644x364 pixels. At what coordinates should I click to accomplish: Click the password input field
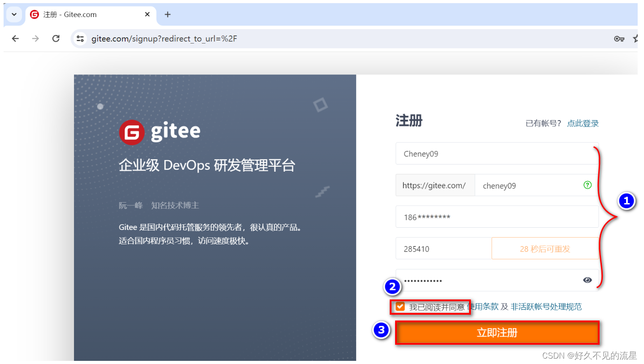(x=497, y=280)
